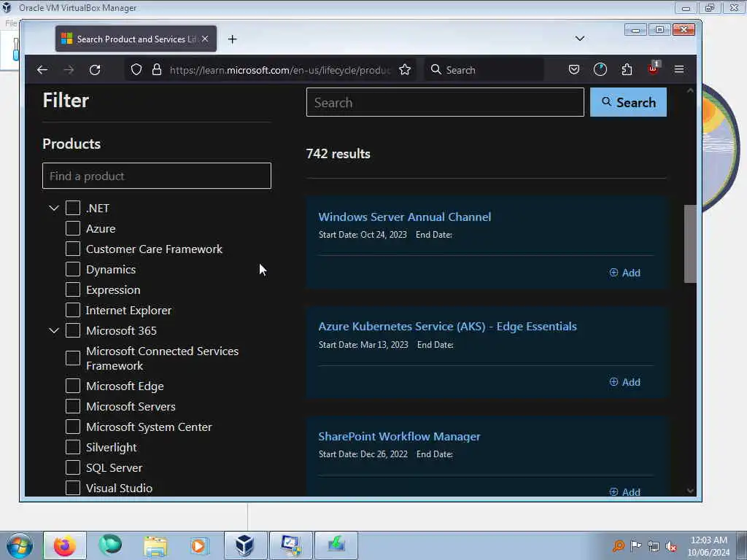747x560 pixels.
Task: Click the Pocket save icon in the toolbar
Action: click(574, 69)
